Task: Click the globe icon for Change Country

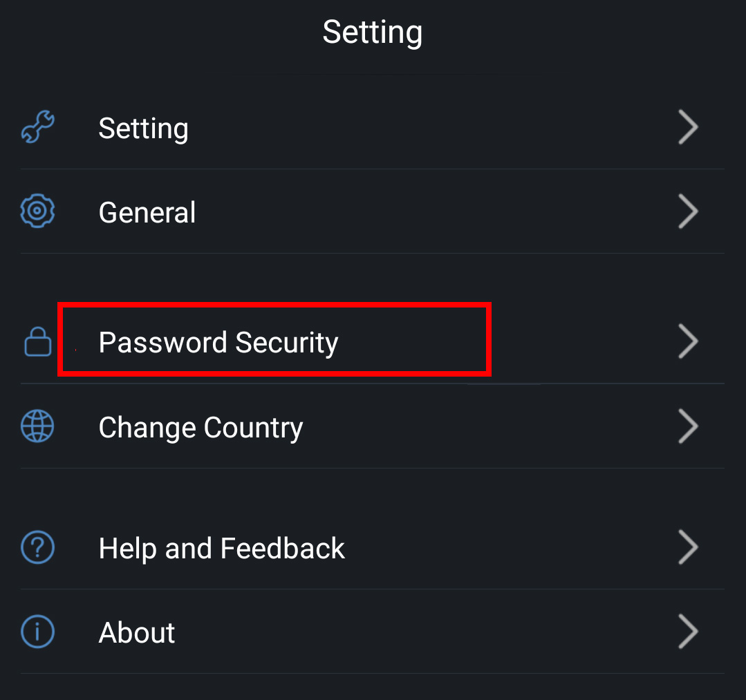Action: coord(38,426)
